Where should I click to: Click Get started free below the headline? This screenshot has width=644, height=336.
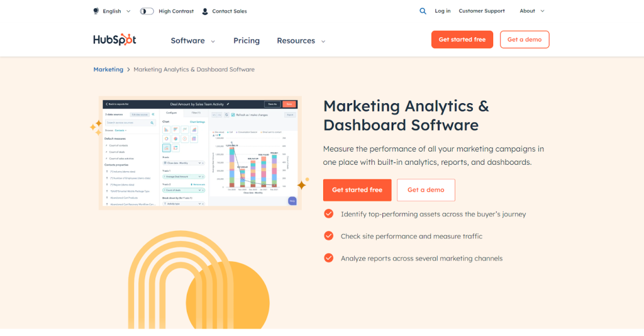tap(357, 190)
